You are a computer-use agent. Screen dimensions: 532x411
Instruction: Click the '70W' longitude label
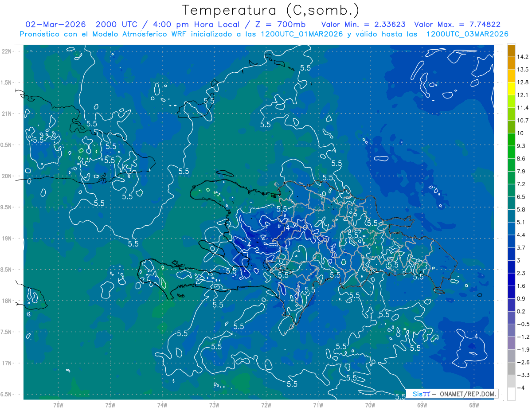[x=370, y=404]
